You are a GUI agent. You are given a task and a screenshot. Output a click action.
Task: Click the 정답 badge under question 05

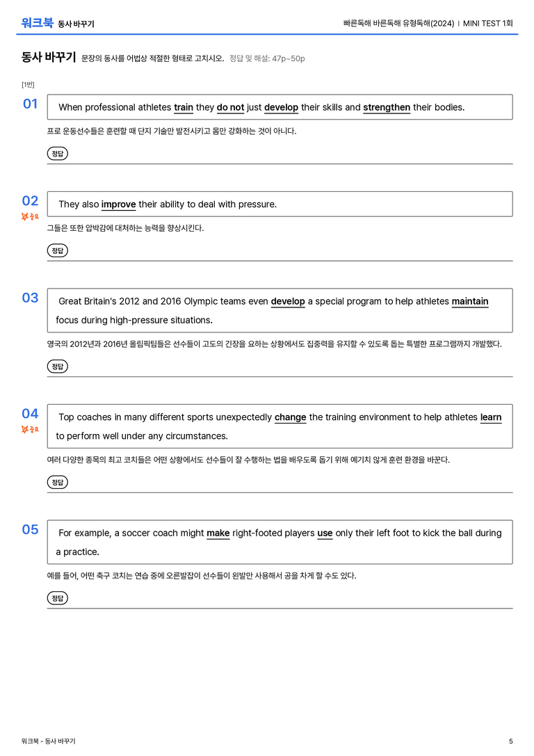[57, 598]
